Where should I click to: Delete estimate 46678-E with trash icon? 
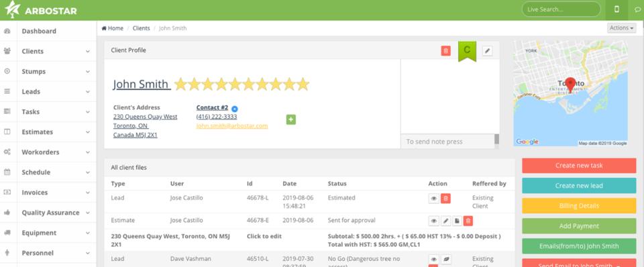pos(468,221)
